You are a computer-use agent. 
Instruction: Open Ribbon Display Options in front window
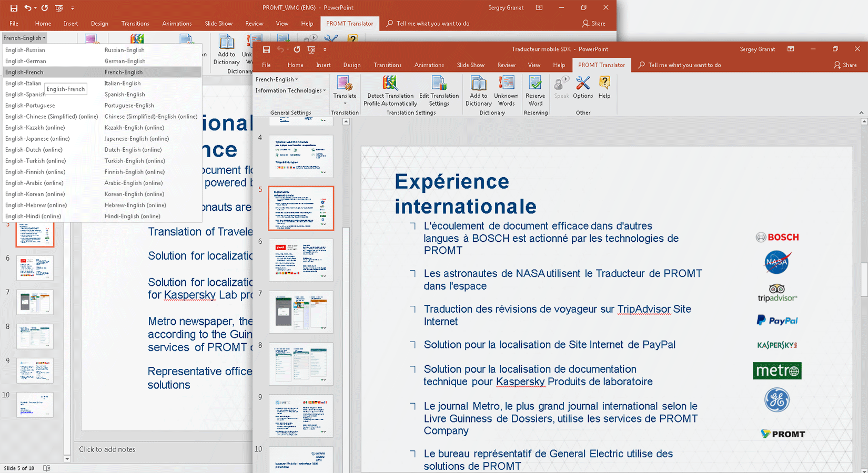click(x=791, y=49)
